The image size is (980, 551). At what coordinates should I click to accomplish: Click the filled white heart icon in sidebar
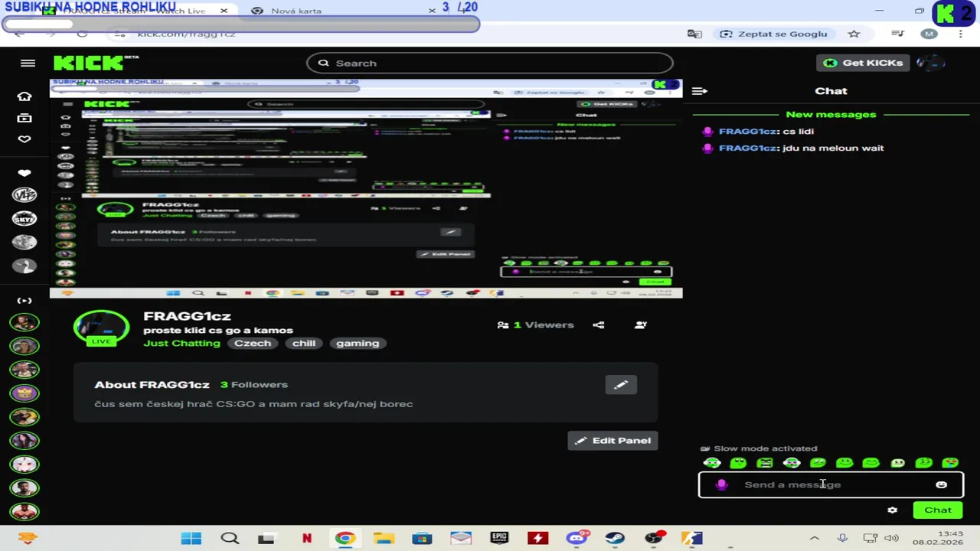pyautogui.click(x=24, y=173)
